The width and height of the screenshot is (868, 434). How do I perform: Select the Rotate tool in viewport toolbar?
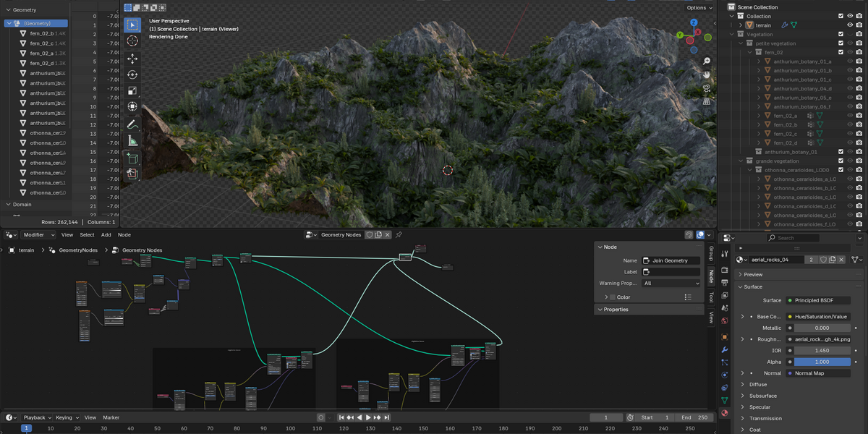[132, 75]
